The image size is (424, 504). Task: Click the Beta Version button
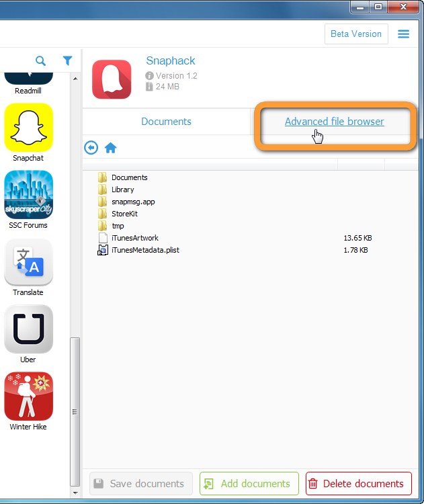[x=356, y=34]
